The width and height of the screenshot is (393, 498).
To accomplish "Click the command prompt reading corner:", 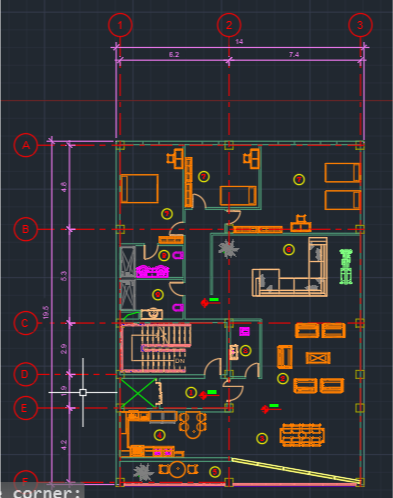I will (47, 493).
